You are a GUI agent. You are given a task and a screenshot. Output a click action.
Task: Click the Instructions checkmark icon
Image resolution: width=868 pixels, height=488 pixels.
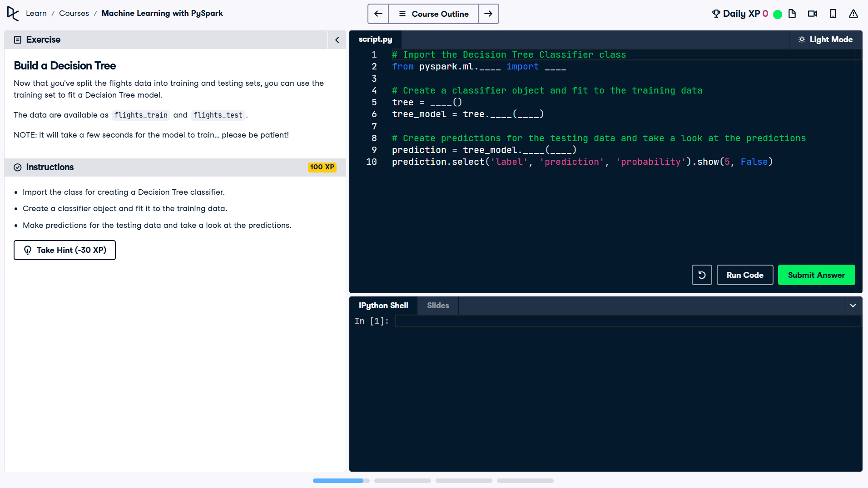point(18,168)
